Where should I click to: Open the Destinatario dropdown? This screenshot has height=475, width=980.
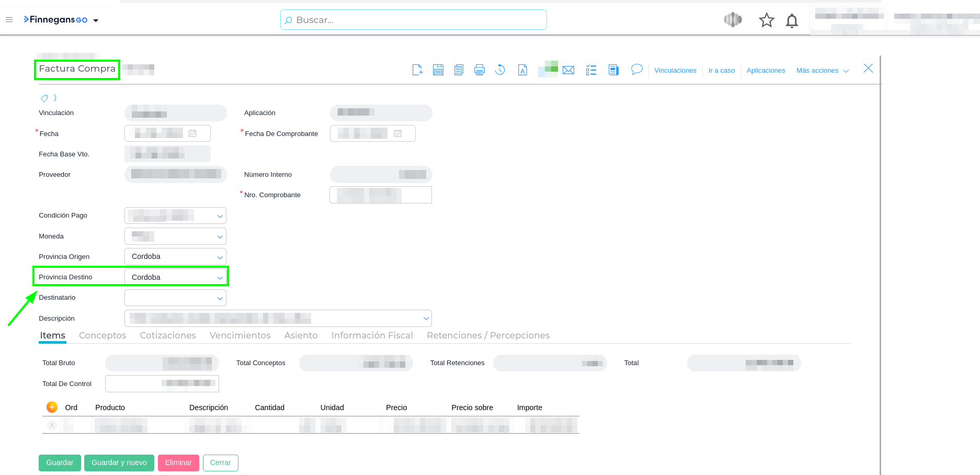(x=220, y=298)
